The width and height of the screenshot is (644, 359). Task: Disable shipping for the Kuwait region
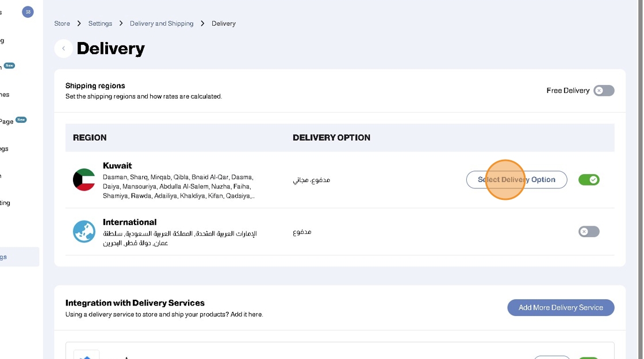tap(589, 180)
